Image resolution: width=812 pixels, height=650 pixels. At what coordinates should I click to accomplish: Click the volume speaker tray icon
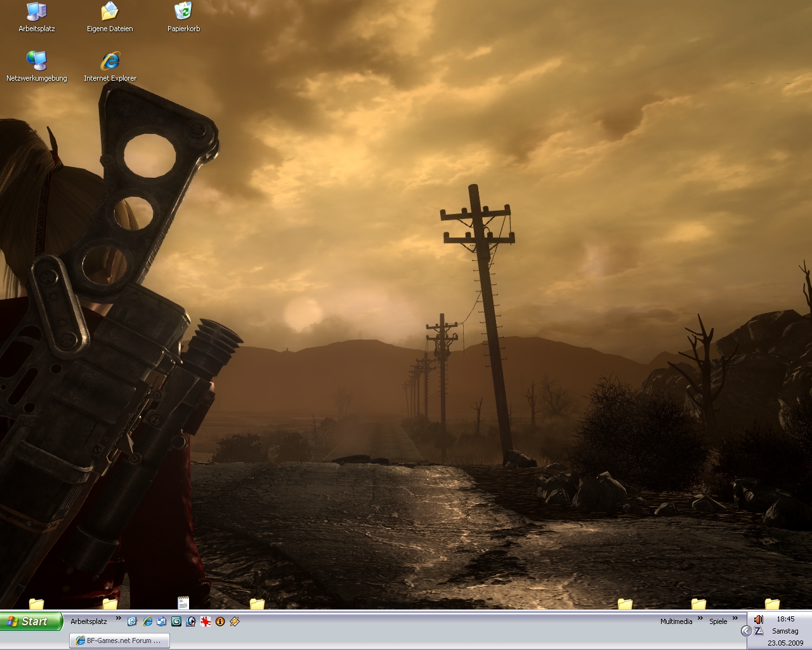[x=759, y=619]
